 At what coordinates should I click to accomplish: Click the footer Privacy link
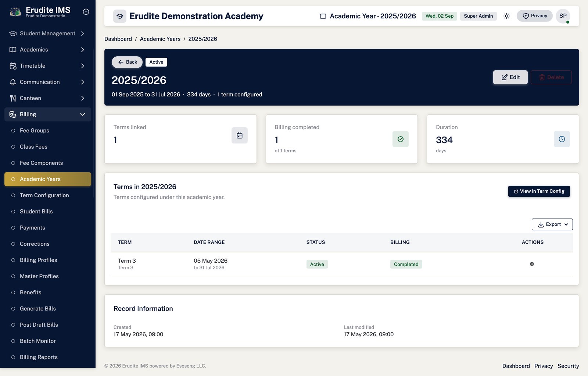tap(544, 366)
